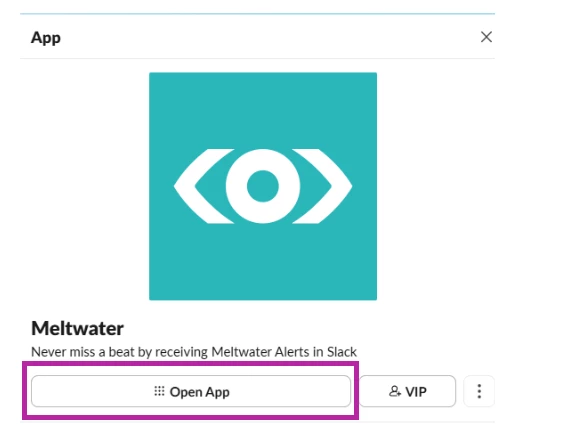Click the white eye symbol in logo
Viewport: 567px width, 432px height.
[x=263, y=186]
